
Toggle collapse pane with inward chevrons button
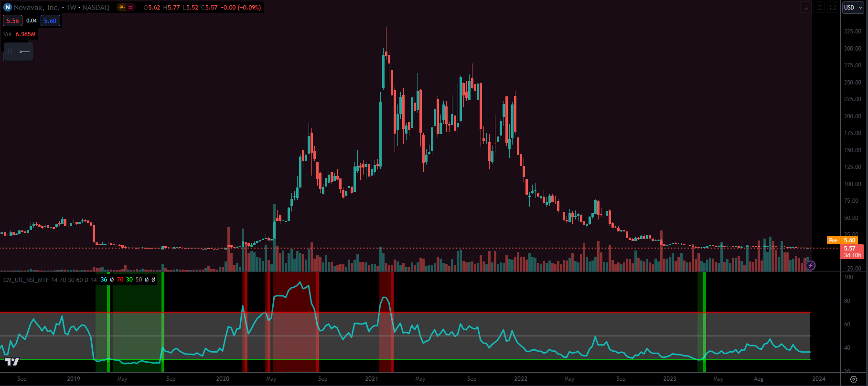(x=819, y=7)
